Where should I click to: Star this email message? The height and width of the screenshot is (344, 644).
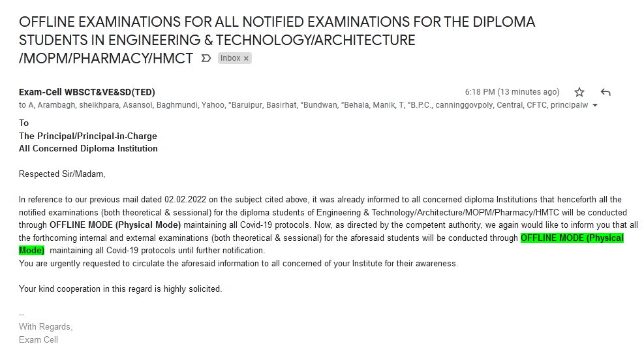coord(579,92)
